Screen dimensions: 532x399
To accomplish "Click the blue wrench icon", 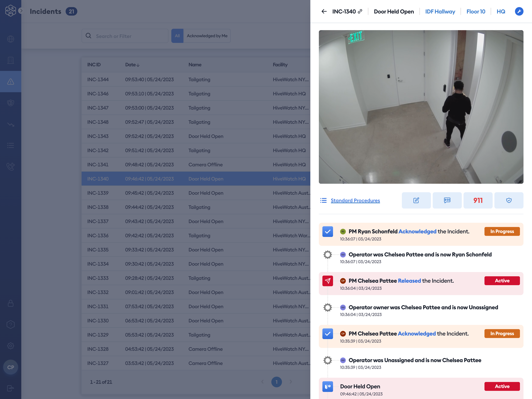I will tap(519, 12).
